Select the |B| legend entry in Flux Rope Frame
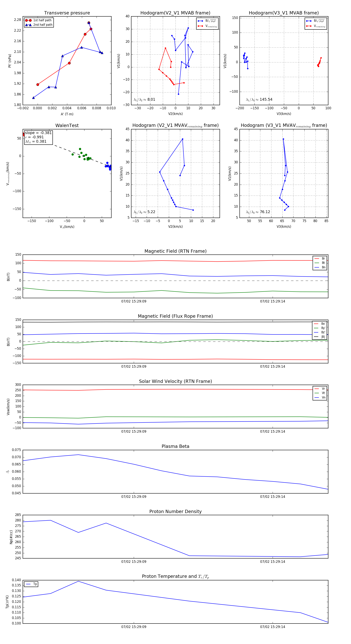 pyautogui.click(x=320, y=337)
